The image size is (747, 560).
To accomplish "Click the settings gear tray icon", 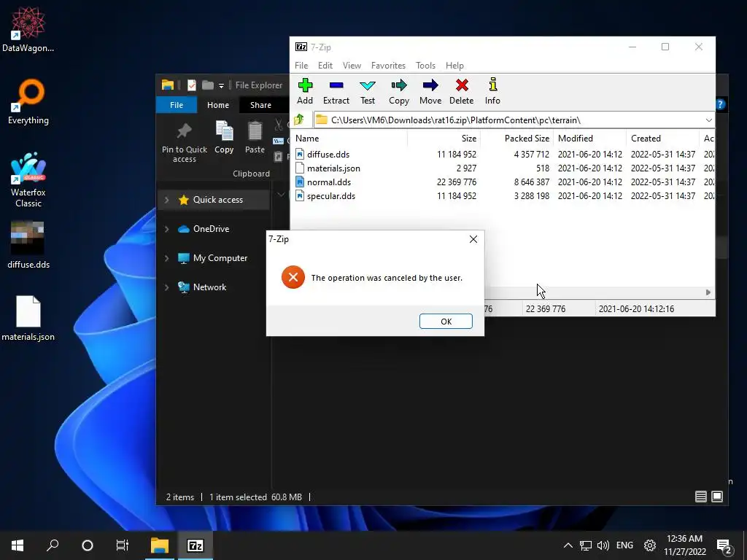I will coord(650,545).
